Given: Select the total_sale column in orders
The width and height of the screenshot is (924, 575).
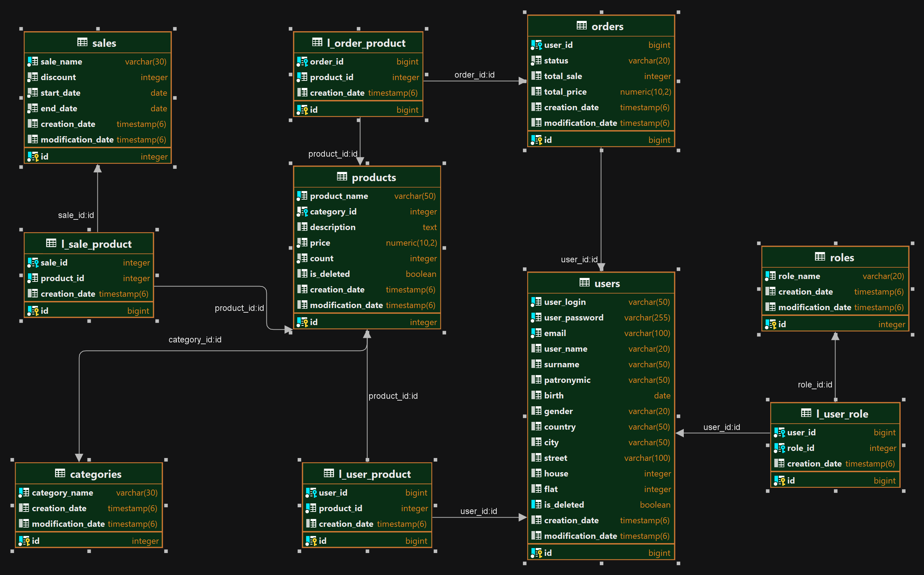Looking at the screenshot, I should pos(601,76).
